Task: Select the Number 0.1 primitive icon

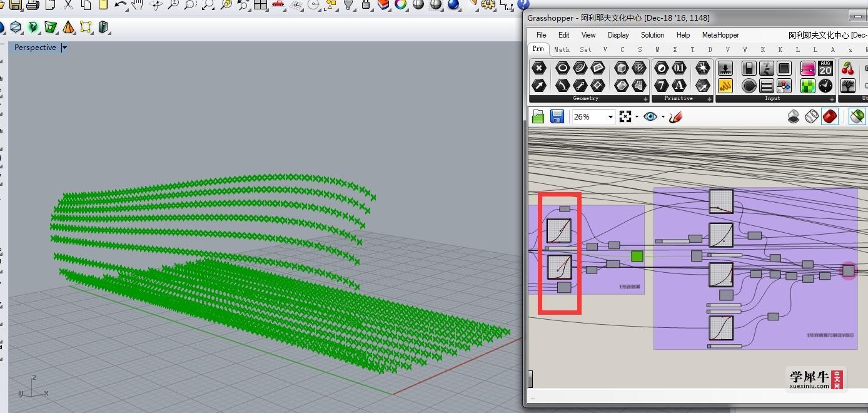Action: [x=679, y=68]
